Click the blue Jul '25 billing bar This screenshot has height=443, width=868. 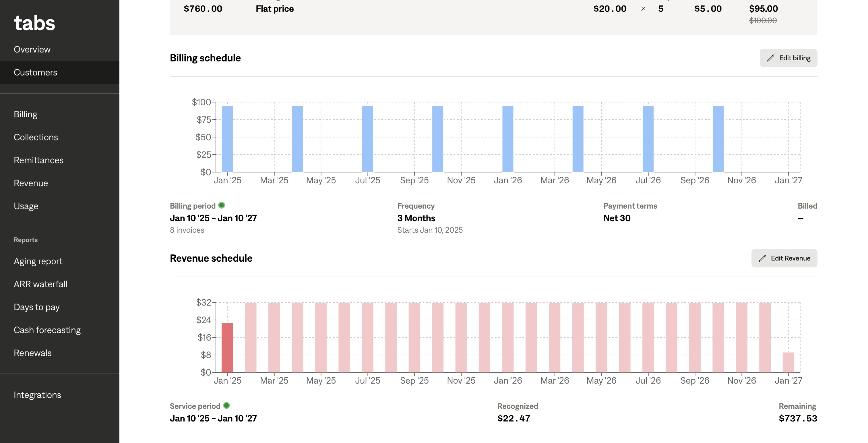pos(367,139)
